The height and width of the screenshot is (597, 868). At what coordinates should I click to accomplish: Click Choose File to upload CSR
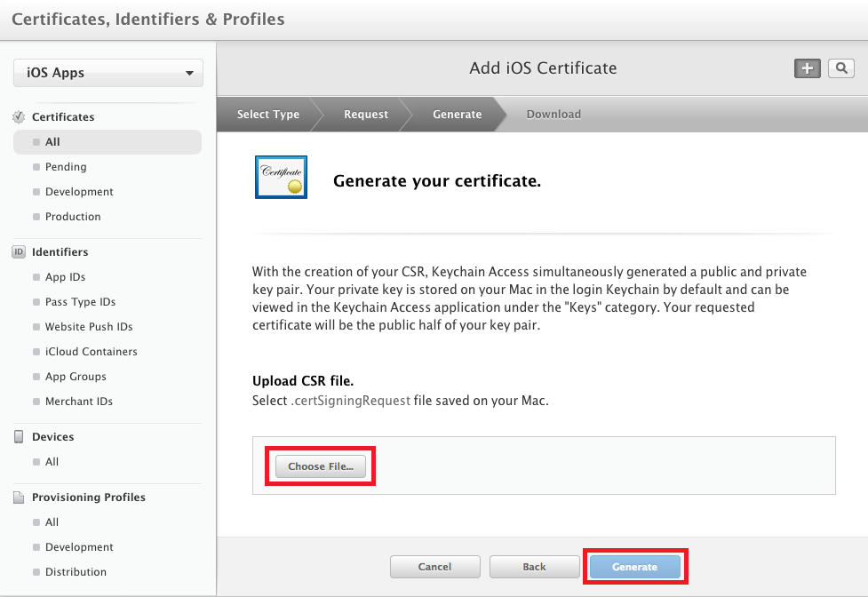coord(321,466)
